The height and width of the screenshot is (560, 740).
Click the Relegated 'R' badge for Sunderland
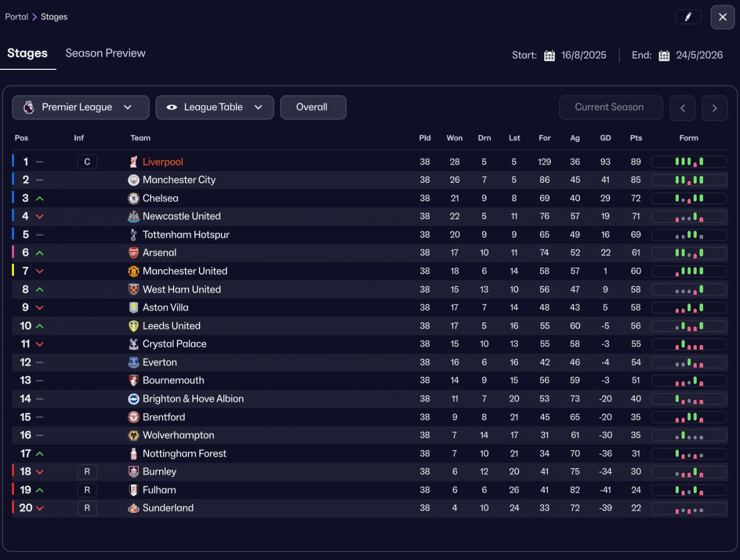87,508
